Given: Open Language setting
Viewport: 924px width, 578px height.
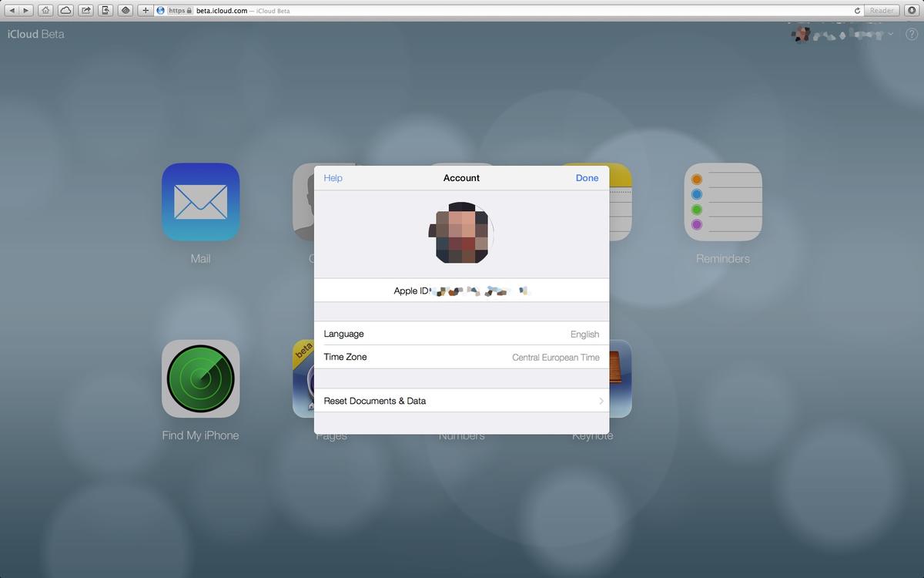Looking at the screenshot, I should tap(461, 334).
